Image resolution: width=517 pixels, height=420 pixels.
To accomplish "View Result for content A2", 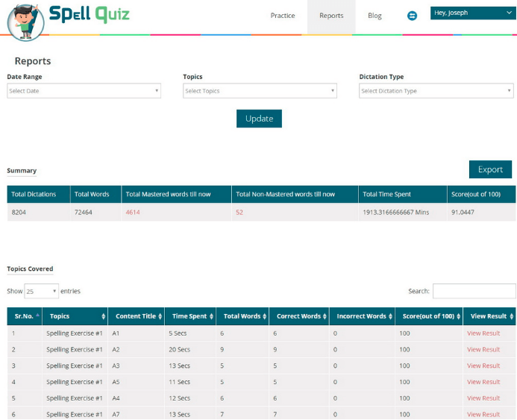I will (483, 349).
